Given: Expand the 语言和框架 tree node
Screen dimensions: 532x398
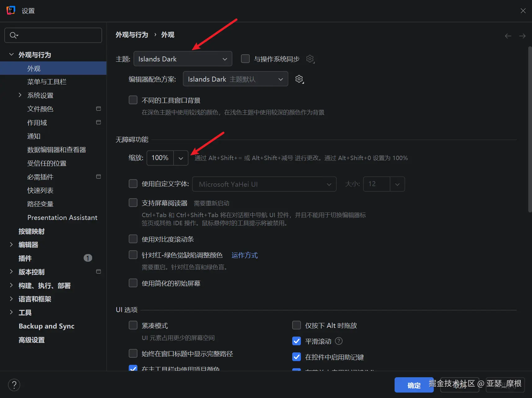Looking at the screenshot, I should [11, 299].
